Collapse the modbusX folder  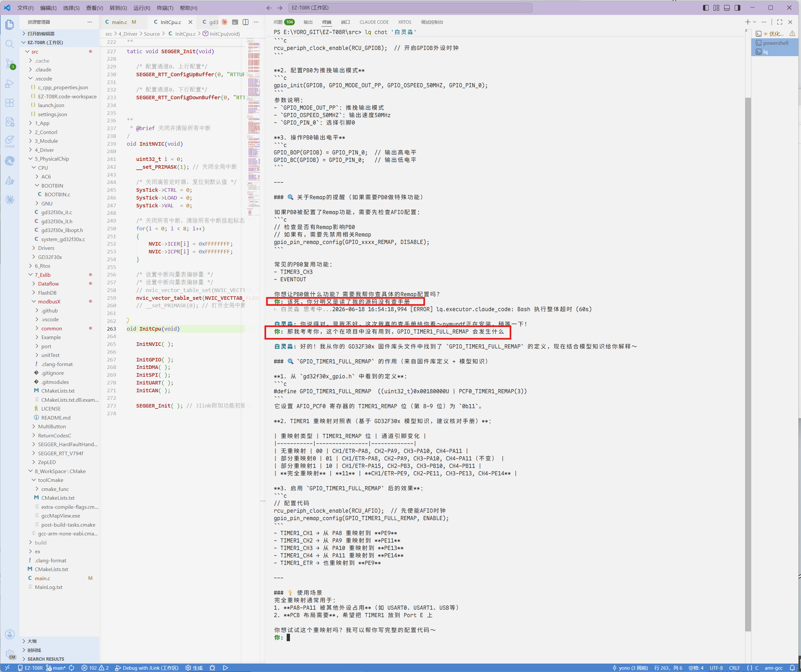[59, 301]
